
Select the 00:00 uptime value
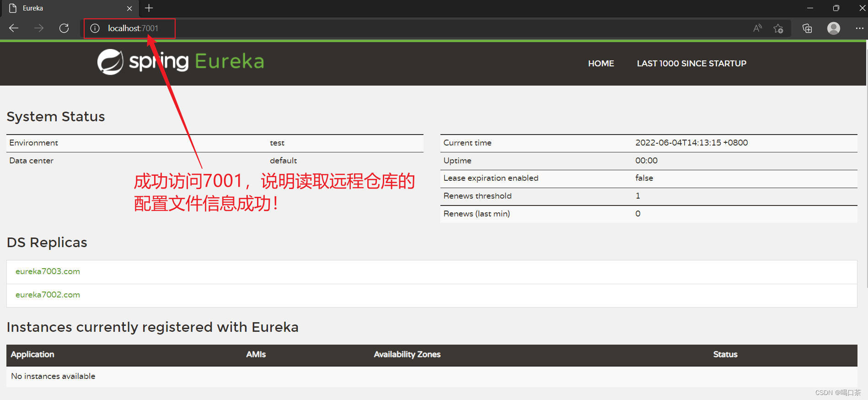pyautogui.click(x=646, y=161)
